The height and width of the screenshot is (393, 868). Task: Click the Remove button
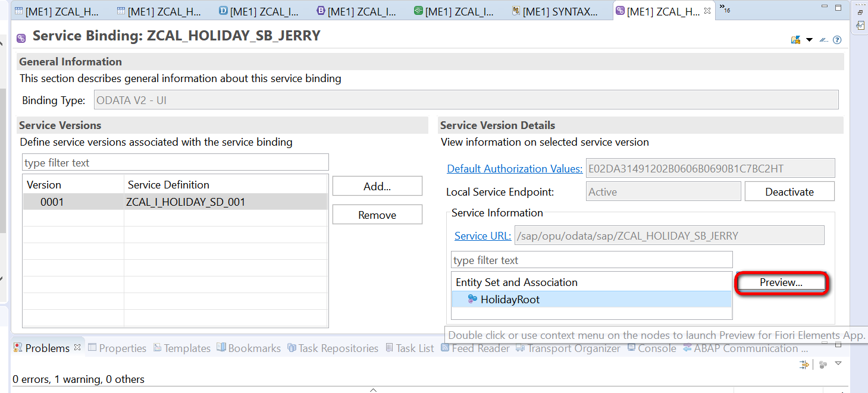tap(377, 215)
